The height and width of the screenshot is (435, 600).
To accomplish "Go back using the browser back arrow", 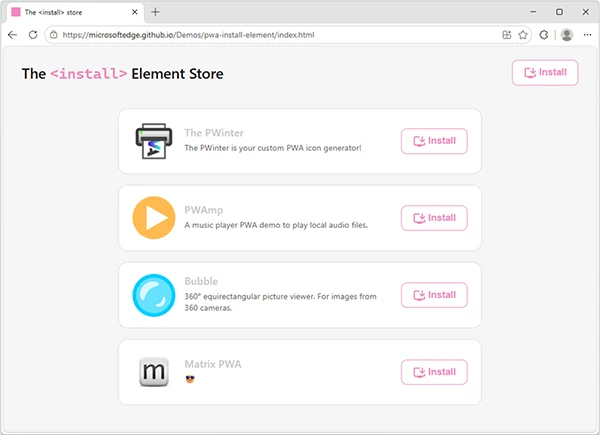I will pos(12,35).
